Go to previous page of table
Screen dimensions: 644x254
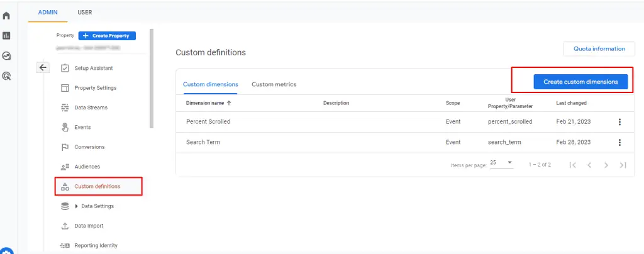point(589,165)
